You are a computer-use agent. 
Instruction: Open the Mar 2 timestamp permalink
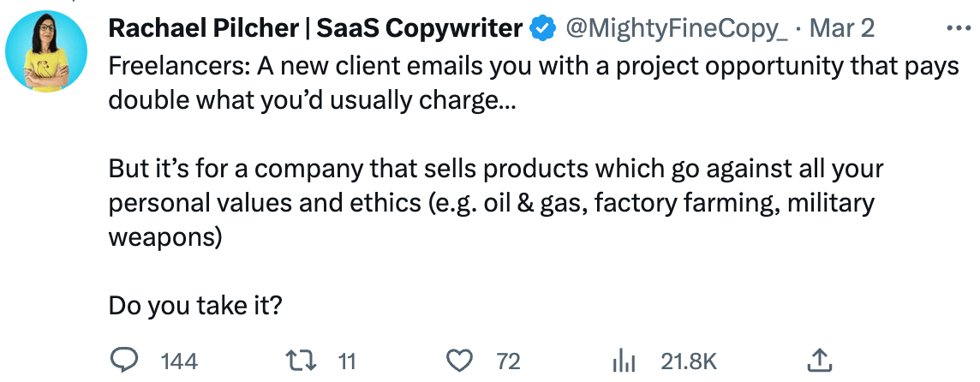[842, 28]
